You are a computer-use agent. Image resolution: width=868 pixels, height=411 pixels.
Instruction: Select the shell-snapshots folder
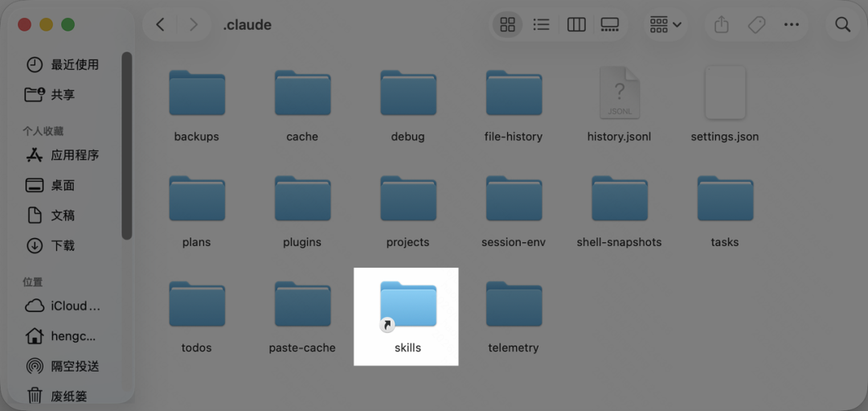[620, 211]
